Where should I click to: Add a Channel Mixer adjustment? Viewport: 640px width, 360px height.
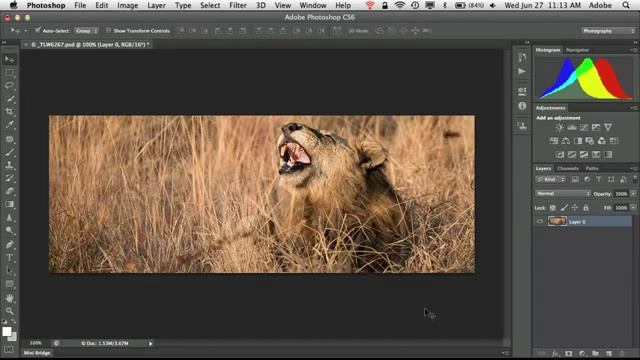click(x=602, y=141)
